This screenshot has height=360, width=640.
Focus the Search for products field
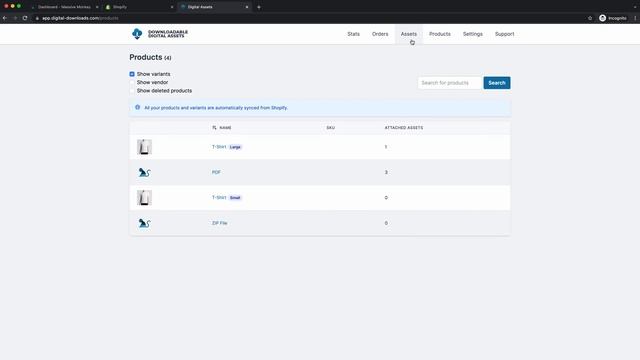click(x=450, y=83)
